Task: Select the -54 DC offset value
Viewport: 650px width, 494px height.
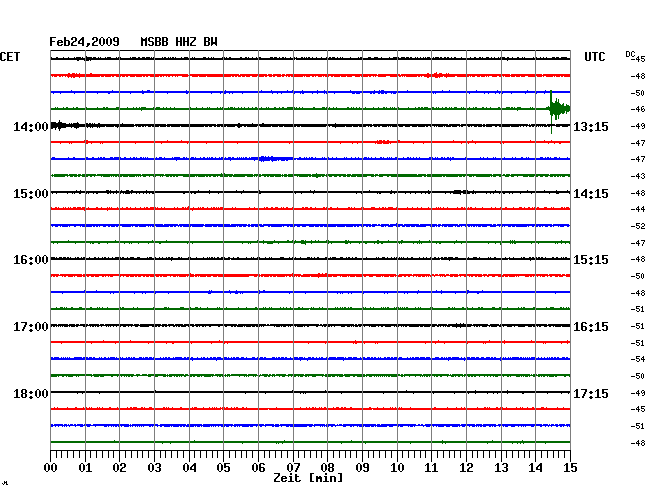Action: click(638, 359)
